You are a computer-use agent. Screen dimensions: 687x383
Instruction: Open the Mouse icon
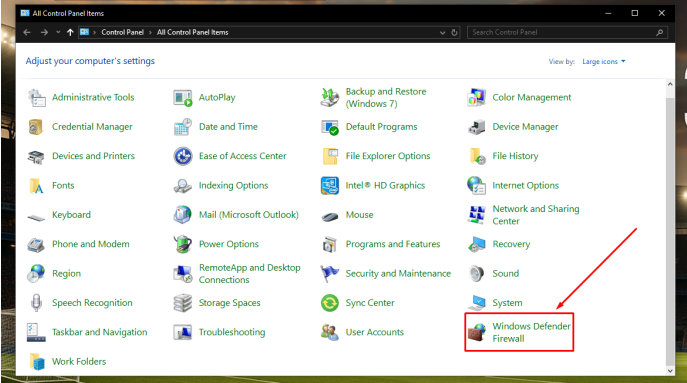coord(329,216)
